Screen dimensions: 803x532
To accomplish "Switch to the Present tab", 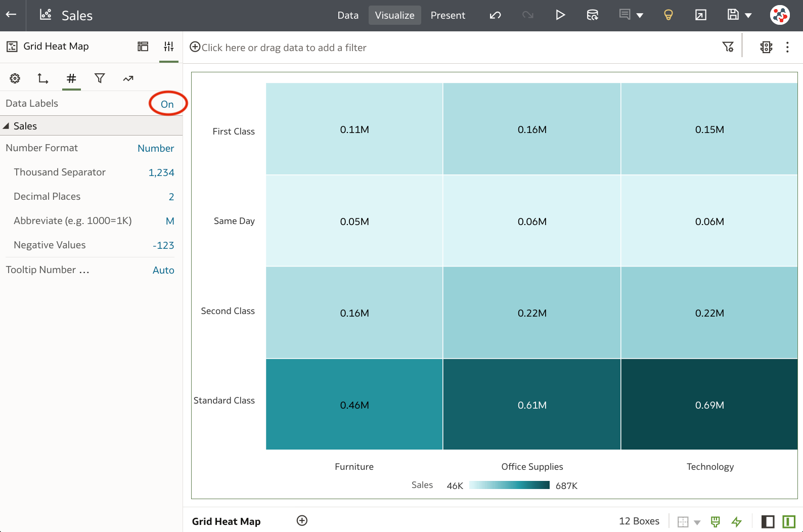I will pos(448,15).
